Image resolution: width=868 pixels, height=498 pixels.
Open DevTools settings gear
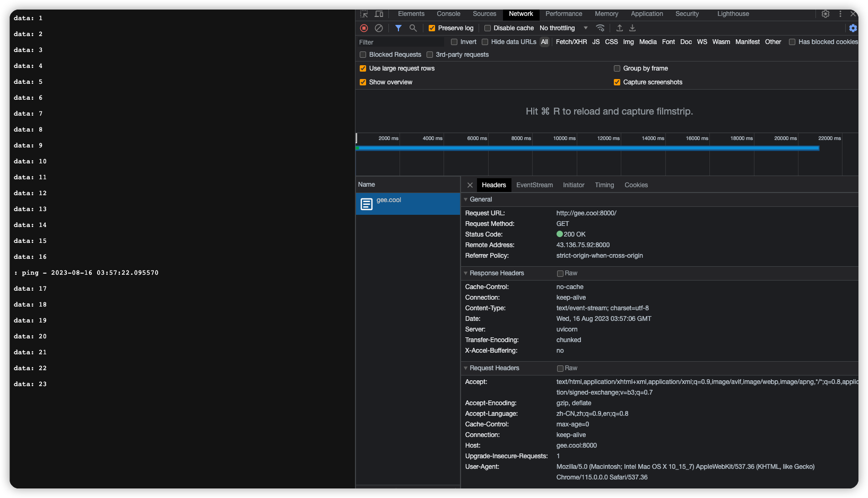(826, 14)
